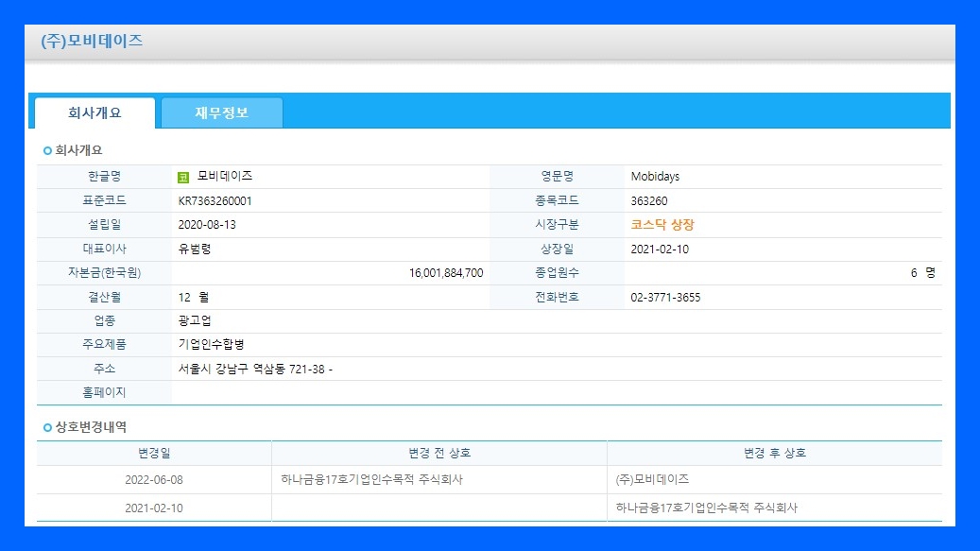The image size is (980, 551).
Task: Click the 2021-02-10 entry in name-change table
Action: tap(154, 508)
